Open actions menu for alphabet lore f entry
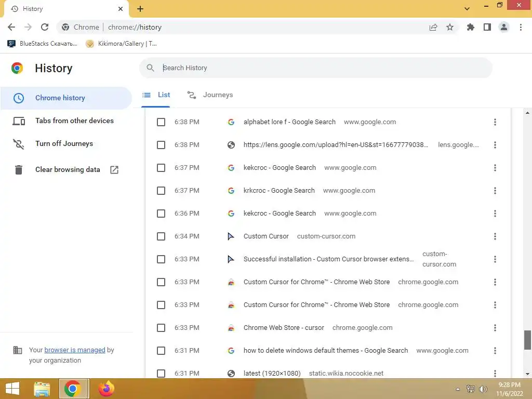Image resolution: width=532 pixels, height=399 pixels. click(x=495, y=122)
